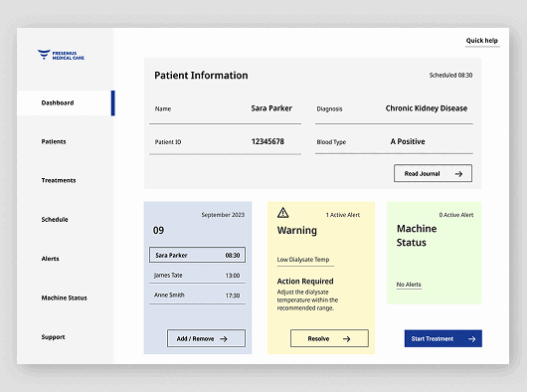Click the arrow icon in Read Journal
The image size is (533, 392).
pos(458,174)
